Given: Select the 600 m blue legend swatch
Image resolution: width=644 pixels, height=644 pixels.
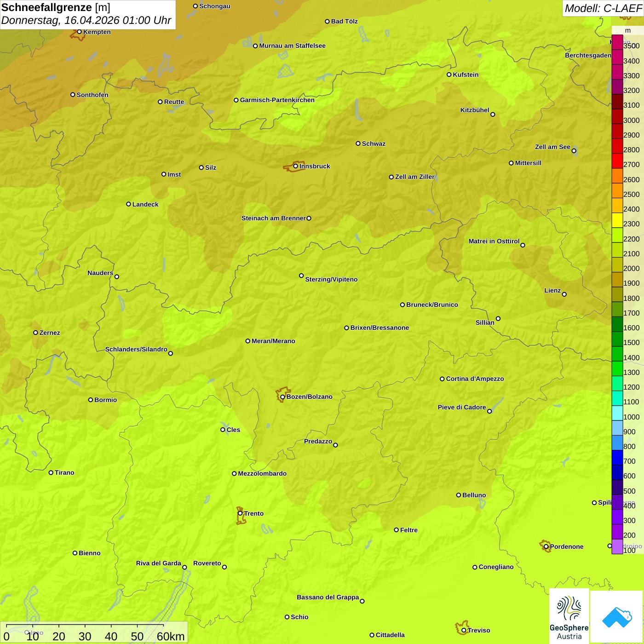Looking at the screenshot, I should 617,472.
